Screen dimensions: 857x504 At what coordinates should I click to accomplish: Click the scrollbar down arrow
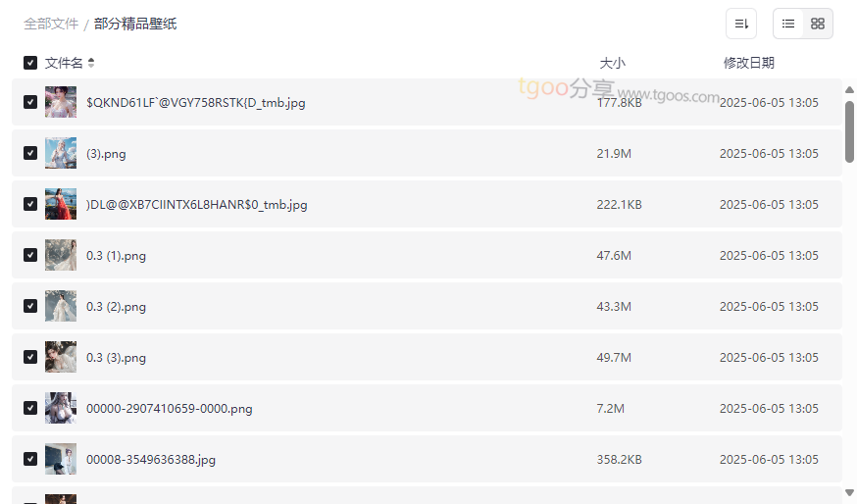tap(849, 492)
